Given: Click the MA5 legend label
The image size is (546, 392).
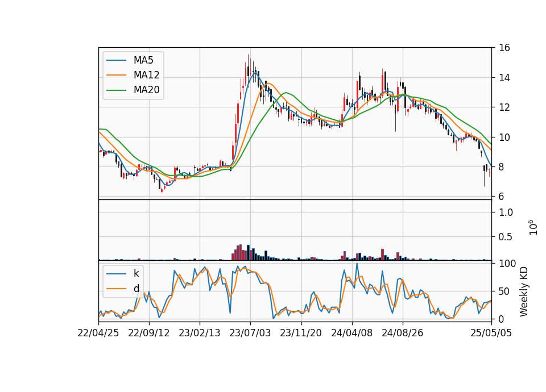Looking at the screenshot, I should pyautogui.click(x=143, y=60).
